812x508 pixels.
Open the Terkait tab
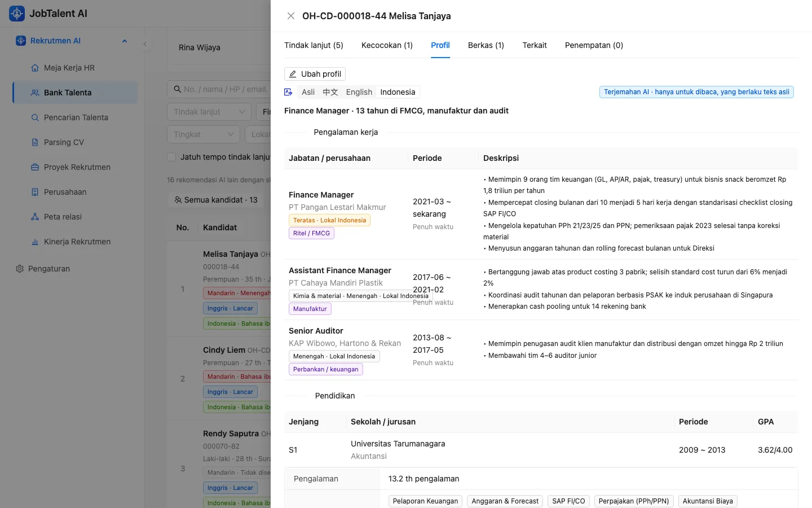point(535,45)
